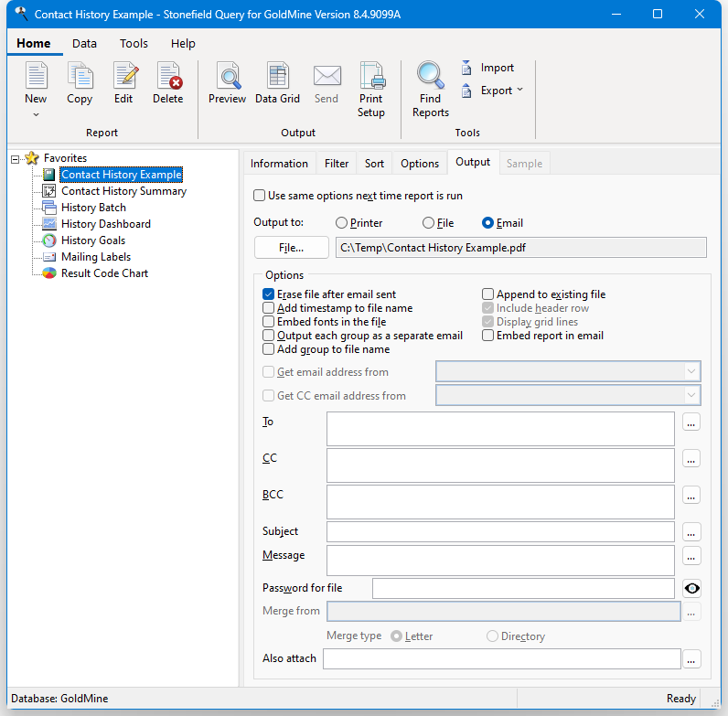Click the File... button
This screenshot has height=716, width=728.
(x=291, y=248)
